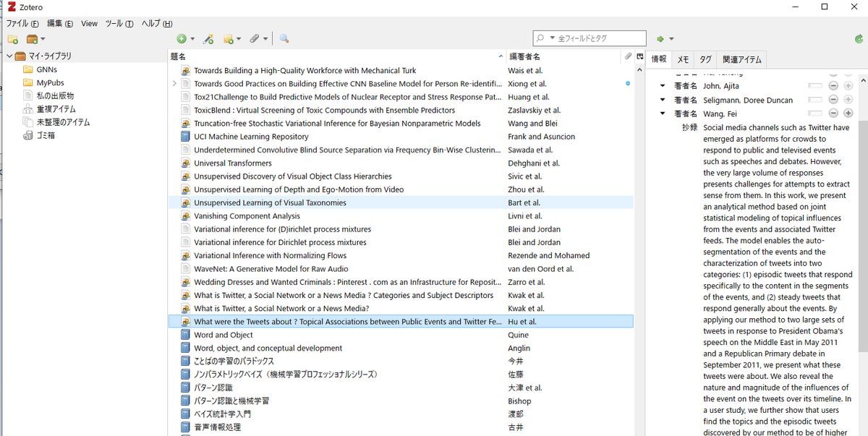Open the ツール menu
This screenshot has height=436, width=868.
[119, 23]
